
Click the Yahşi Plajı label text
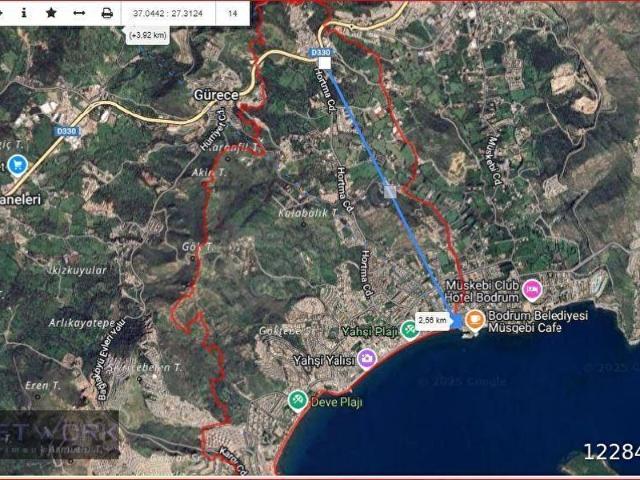pyautogui.click(x=369, y=331)
